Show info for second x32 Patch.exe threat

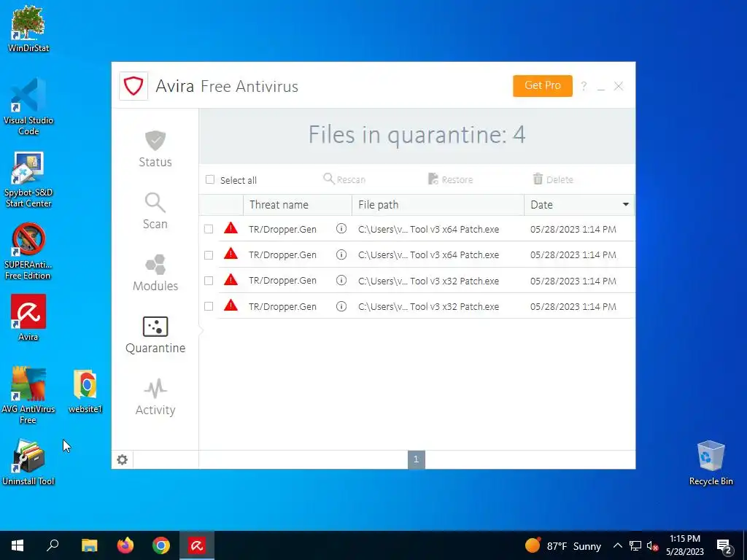341,306
